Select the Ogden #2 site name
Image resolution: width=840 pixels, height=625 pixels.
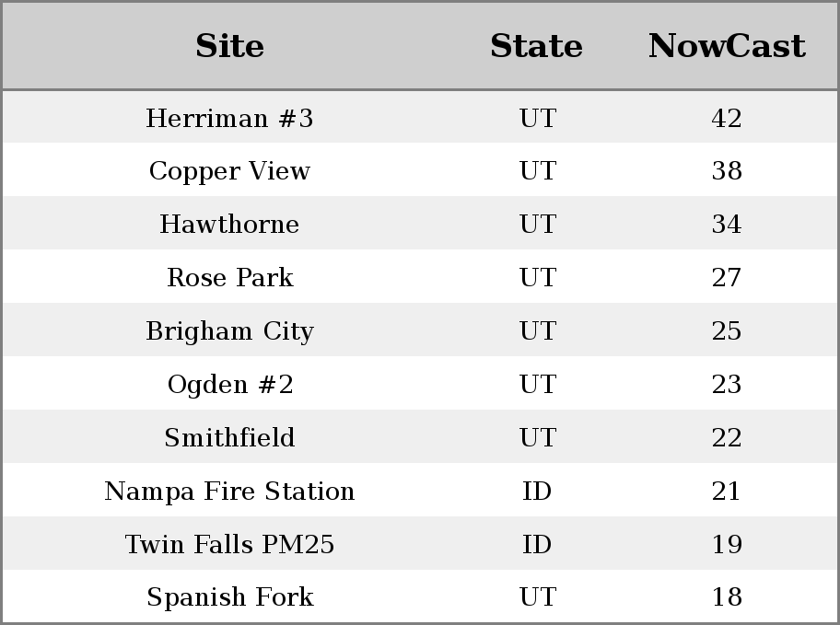pos(229,385)
